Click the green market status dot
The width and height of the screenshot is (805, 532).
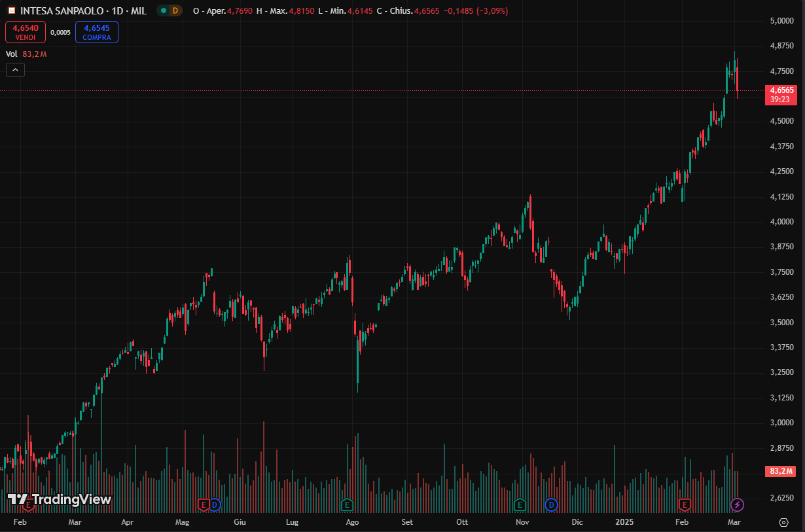163,10
